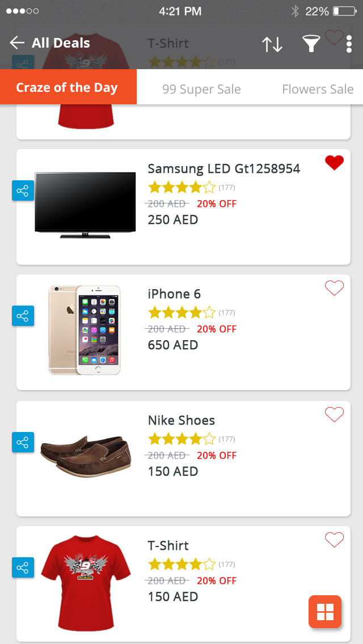Share the Samsung LED deal
363x644 pixels.
point(23,190)
